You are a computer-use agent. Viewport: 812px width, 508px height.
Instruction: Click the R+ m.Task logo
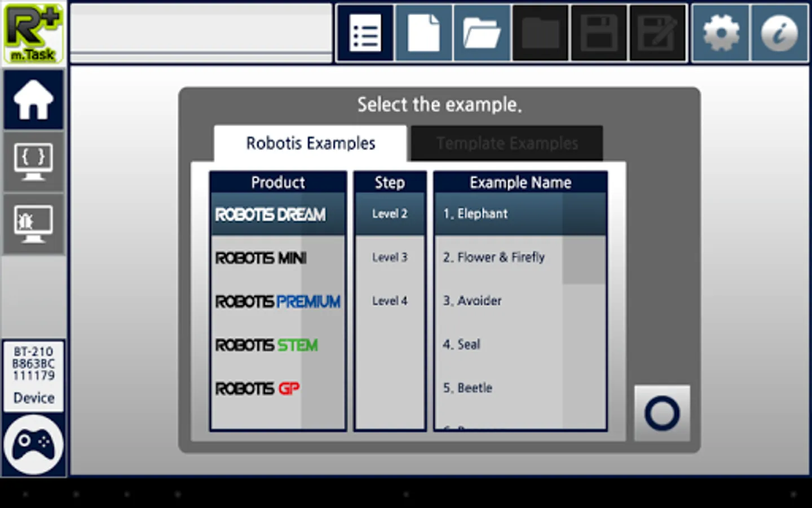click(33, 33)
